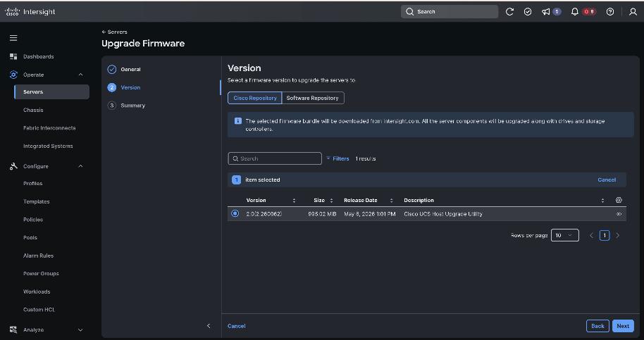Click the Next button
This screenshot has width=644, height=340.
click(x=623, y=326)
